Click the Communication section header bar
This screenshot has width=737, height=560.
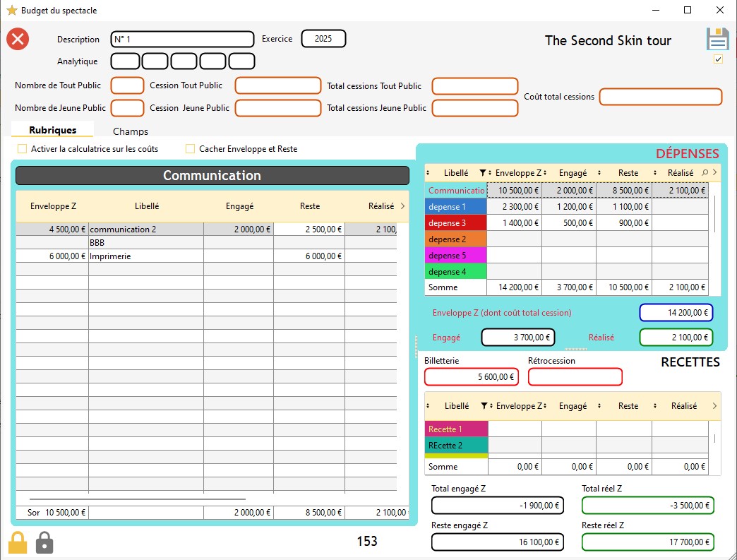[x=212, y=176]
